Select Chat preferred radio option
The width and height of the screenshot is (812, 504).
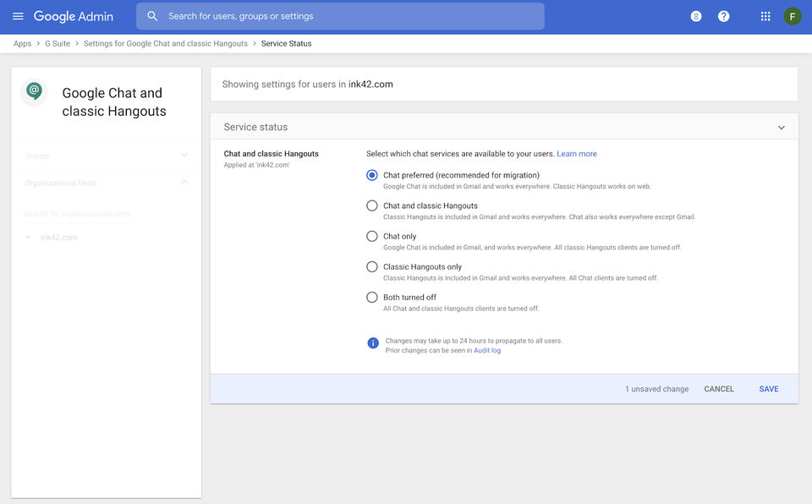coord(372,175)
